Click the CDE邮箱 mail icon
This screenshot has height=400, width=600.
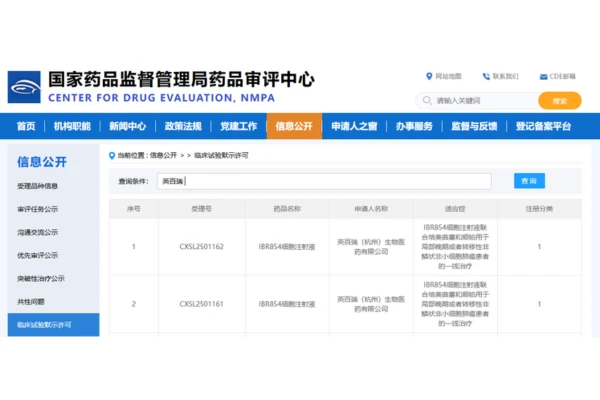pyautogui.click(x=543, y=76)
